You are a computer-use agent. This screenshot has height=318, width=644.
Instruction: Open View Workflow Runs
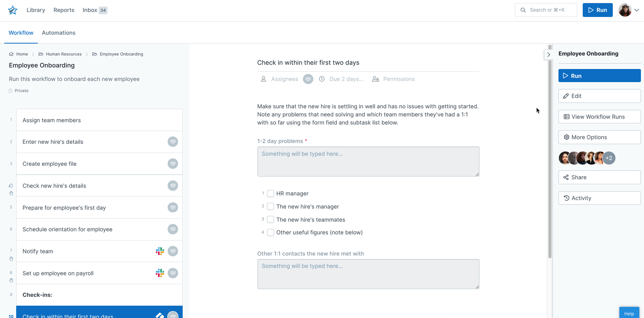[x=599, y=117]
